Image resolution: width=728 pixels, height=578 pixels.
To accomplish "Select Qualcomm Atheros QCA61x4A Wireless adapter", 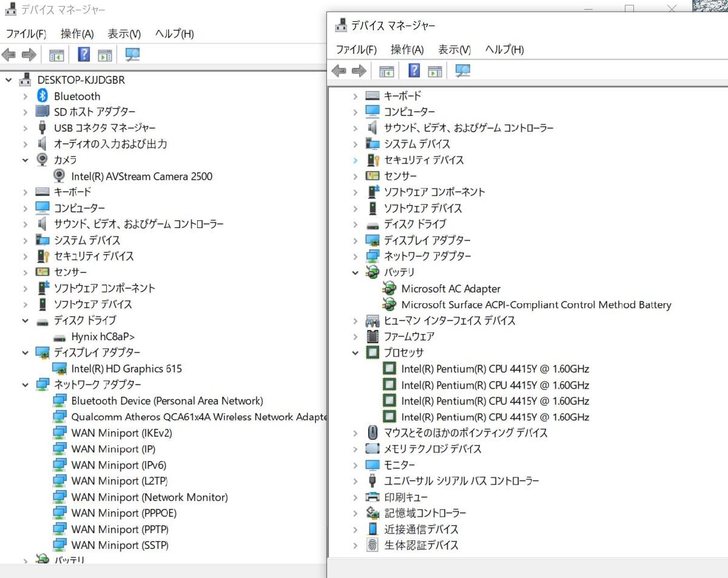I will click(199, 417).
